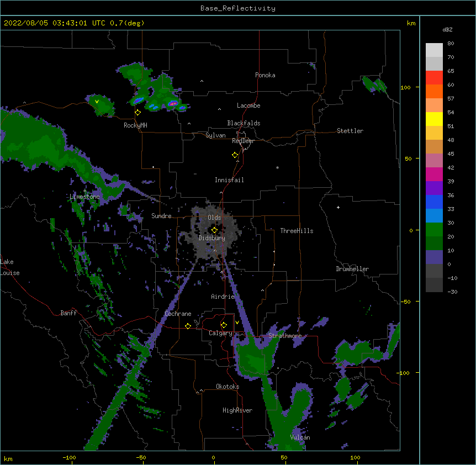Click the yellow diamond marker south of RedDeer
Viewport: 476px width, 465px height.
tap(235, 155)
